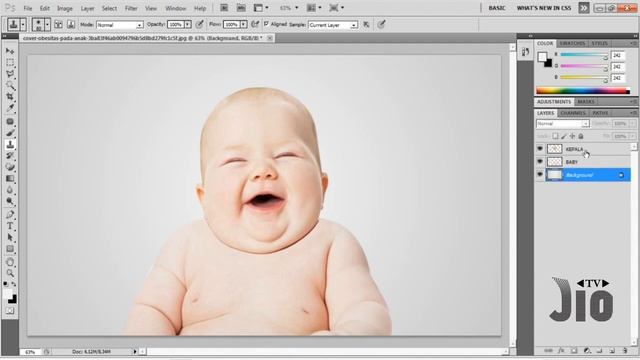Open the Image menu
Image resolution: width=640 pixels, height=360 pixels.
[64, 8]
